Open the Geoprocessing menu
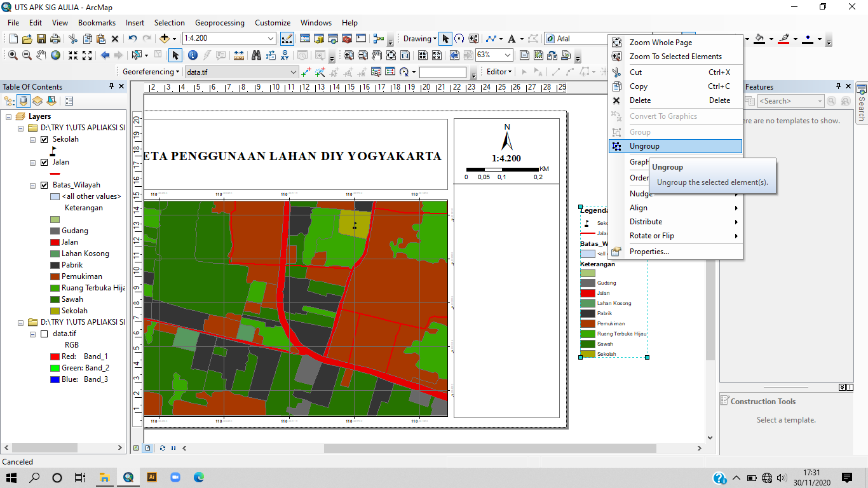 219,23
